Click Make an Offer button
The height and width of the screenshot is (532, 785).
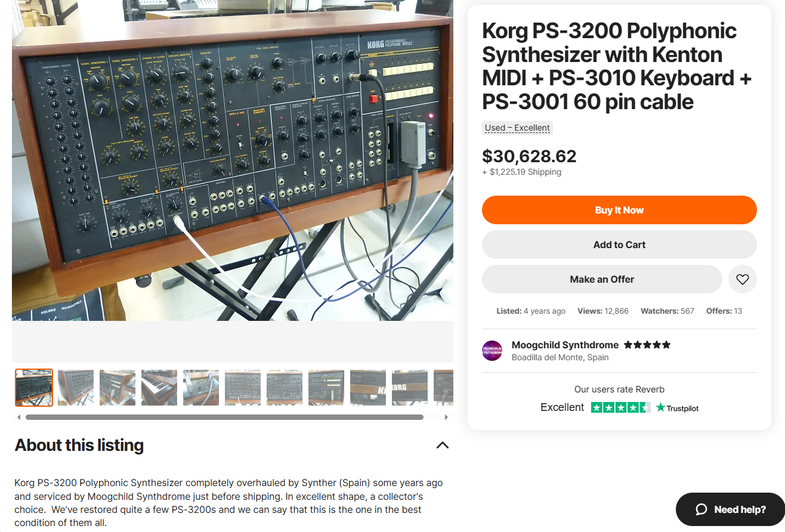coord(601,279)
